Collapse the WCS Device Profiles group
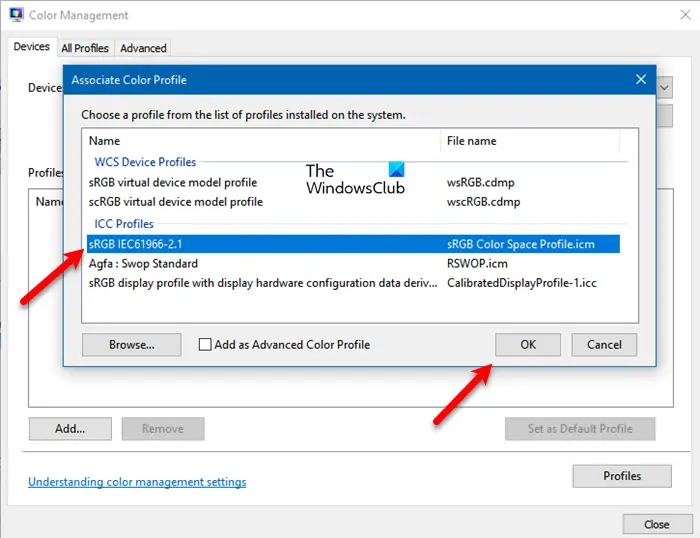Viewport: 700px width, 538px height. click(145, 162)
